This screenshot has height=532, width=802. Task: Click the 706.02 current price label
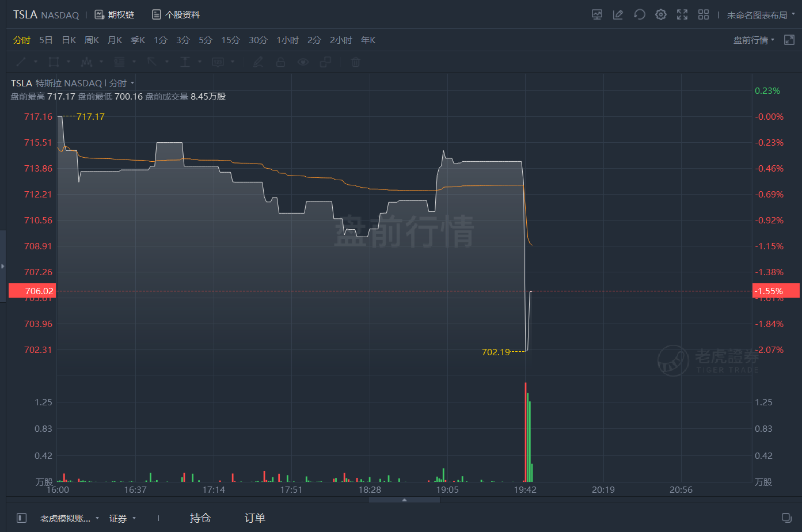click(x=33, y=291)
